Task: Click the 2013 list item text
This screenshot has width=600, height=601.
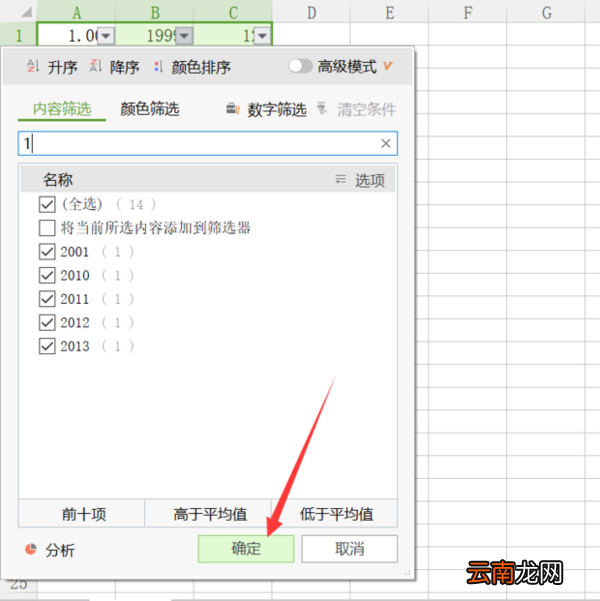Action: [75, 346]
